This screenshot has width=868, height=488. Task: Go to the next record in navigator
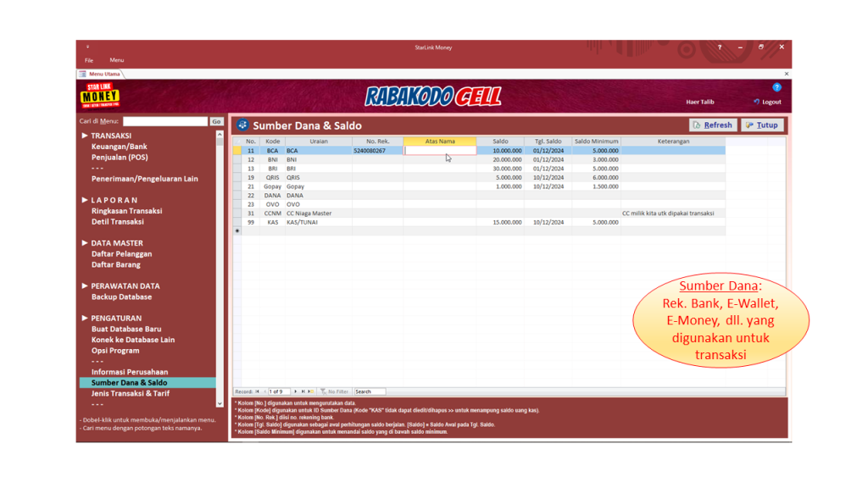296,391
